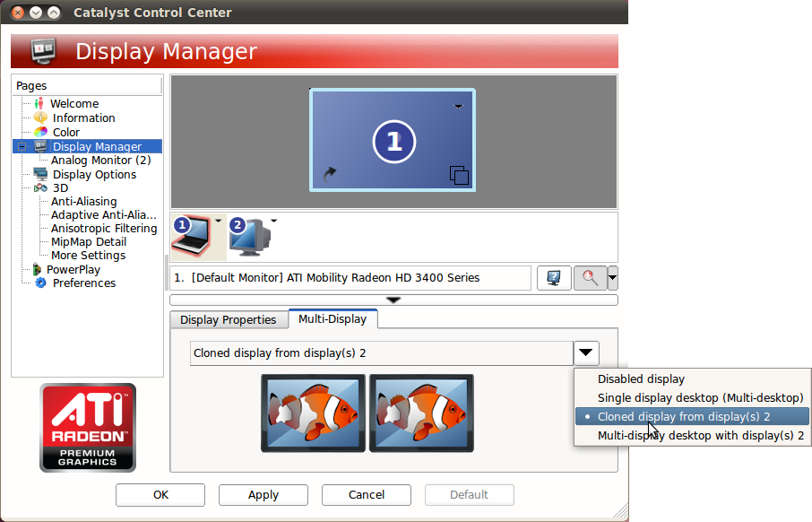812x522 pixels.
Task: Open the Anisotropic Filtering page
Action: tap(104, 228)
